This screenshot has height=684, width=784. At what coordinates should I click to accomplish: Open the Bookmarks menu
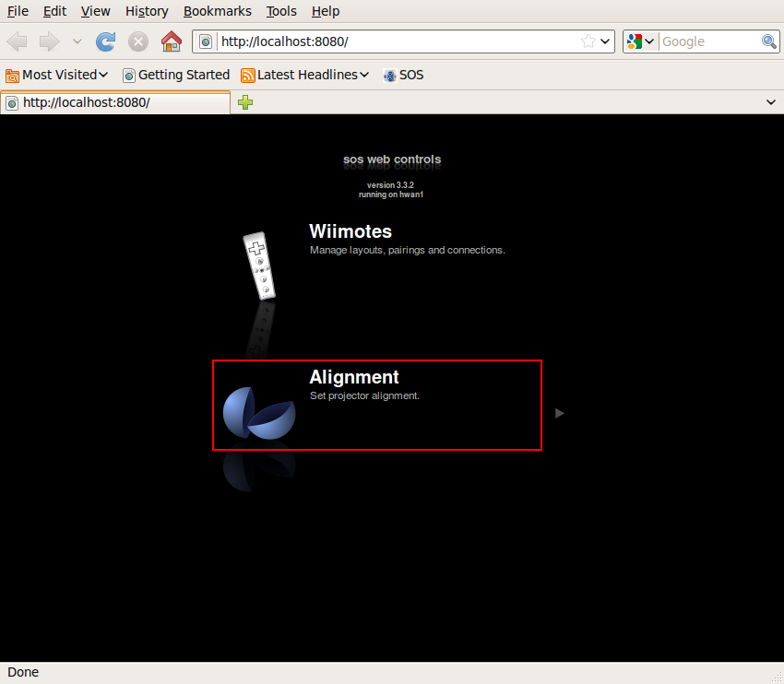click(x=217, y=11)
